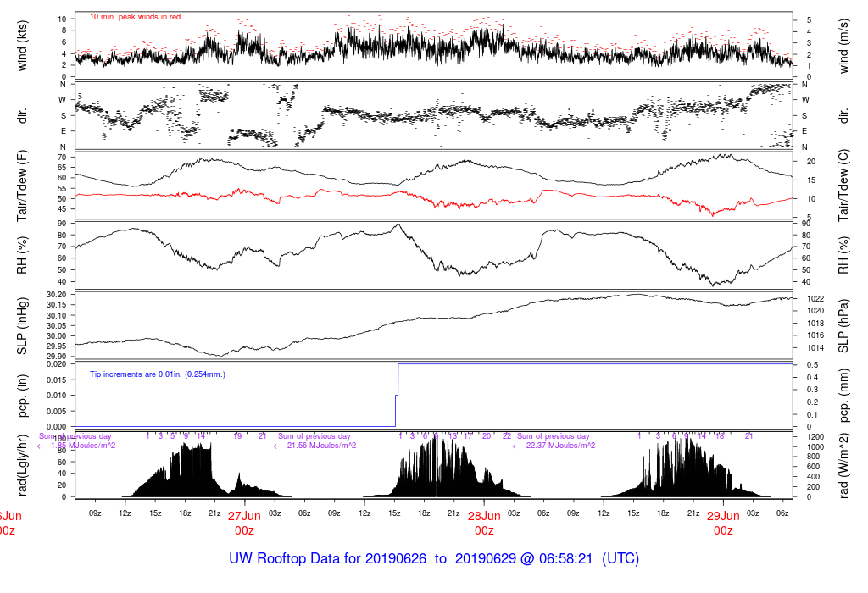Click the '65' Fahrenheit temperature tick label
The height and width of the screenshot is (593, 868).
62,168
